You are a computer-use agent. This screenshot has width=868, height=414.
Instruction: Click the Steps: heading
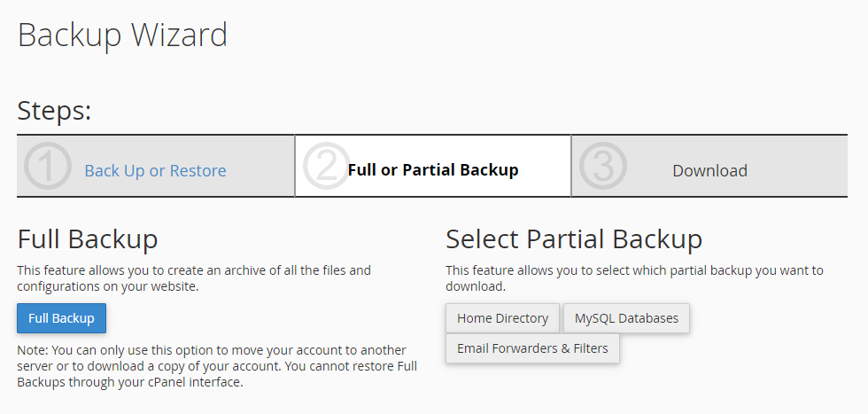[x=55, y=111]
